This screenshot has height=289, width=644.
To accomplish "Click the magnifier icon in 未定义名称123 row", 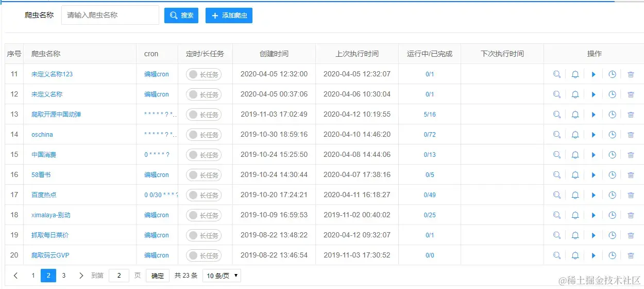I will pos(557,74).
